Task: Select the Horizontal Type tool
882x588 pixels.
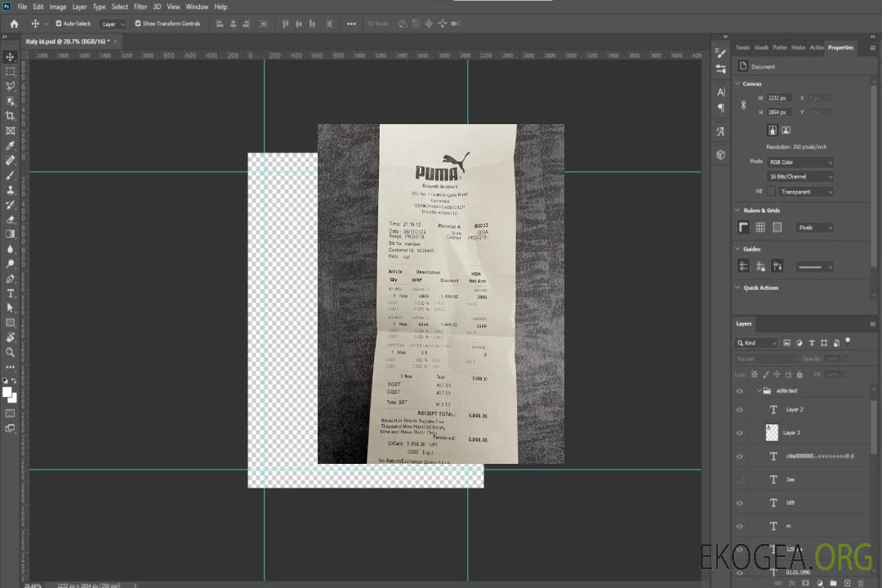Action: tap(10, 293)
